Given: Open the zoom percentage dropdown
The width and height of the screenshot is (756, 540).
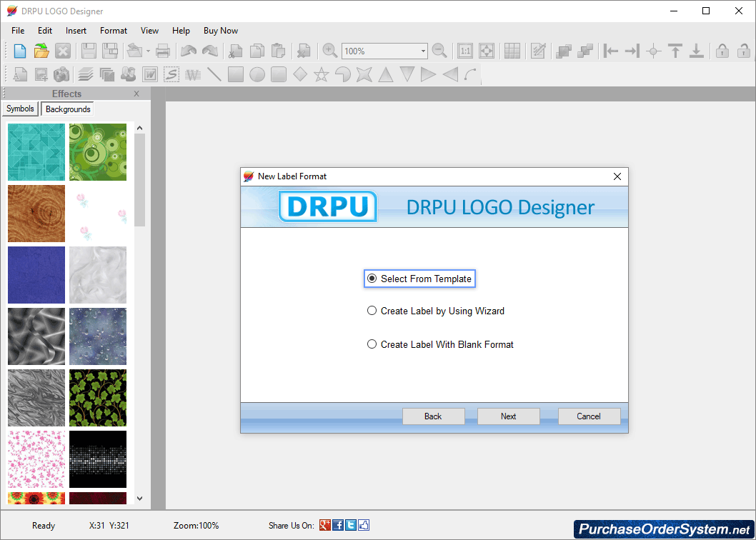Looking at the screenshot, I should 423,51.
